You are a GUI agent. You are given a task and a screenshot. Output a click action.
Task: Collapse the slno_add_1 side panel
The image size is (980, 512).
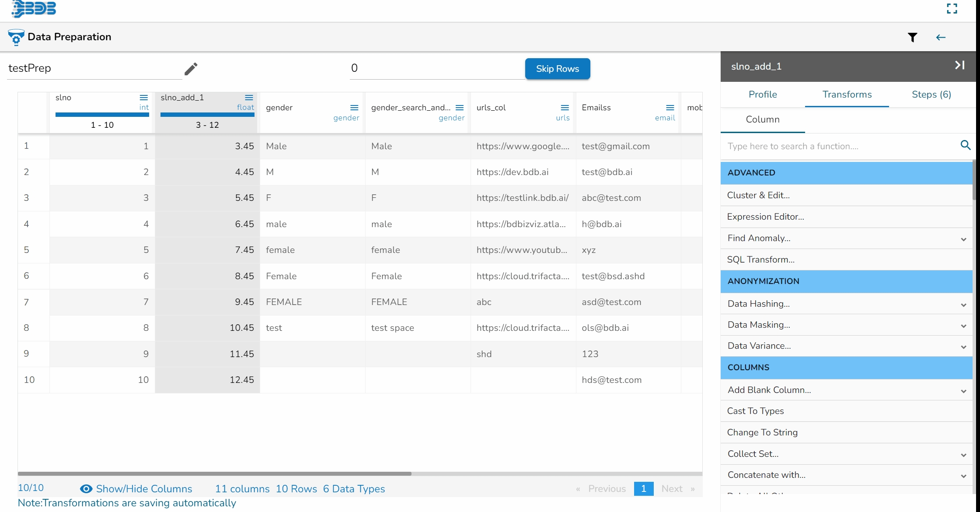[x=959, y=65]
